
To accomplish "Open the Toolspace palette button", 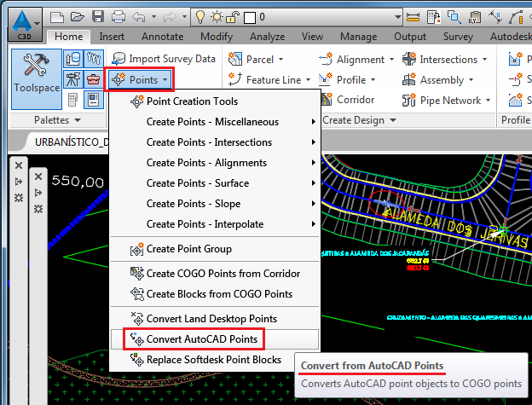I will (37, 79).
